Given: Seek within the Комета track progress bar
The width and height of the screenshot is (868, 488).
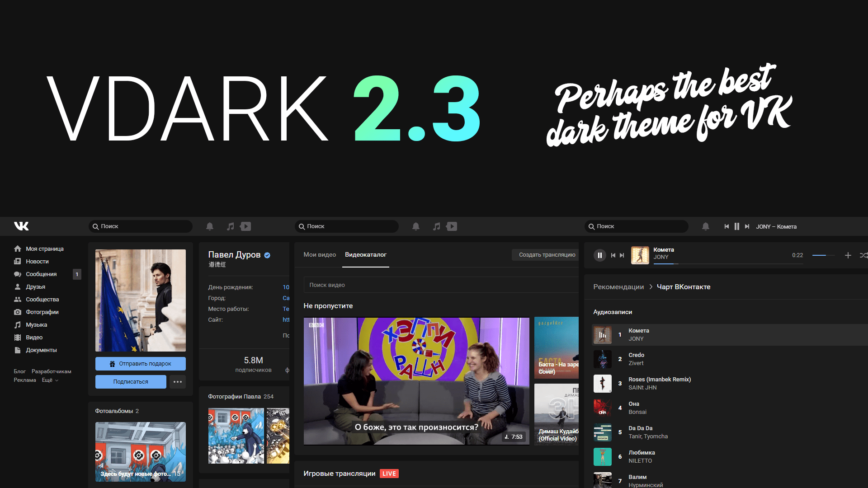Looking at the screenshot, I should point(728,263).
